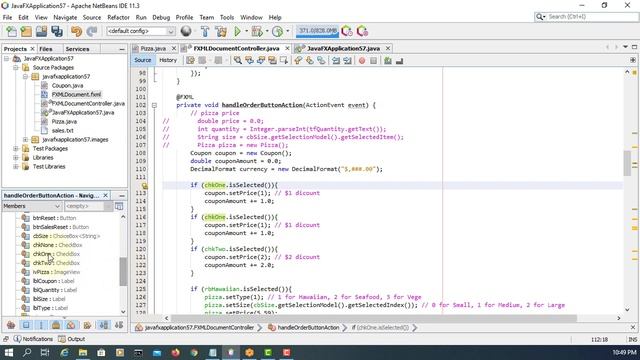Screen dimensions: 640x360
Task: Run the project with green play icon
Action: pyautogui.click(x=237, y=31)
